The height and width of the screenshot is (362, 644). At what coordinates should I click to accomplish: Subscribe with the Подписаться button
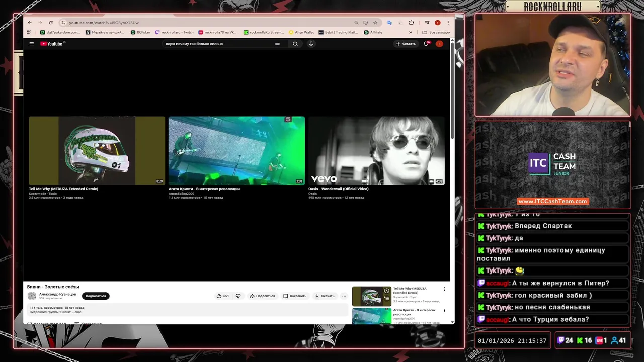[96, 296]
